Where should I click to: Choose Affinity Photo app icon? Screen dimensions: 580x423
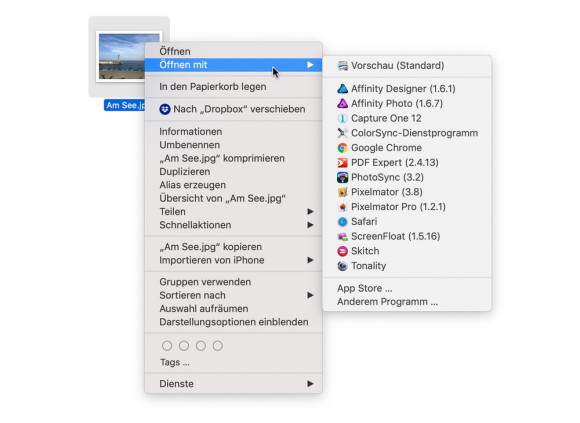point(343,104)
